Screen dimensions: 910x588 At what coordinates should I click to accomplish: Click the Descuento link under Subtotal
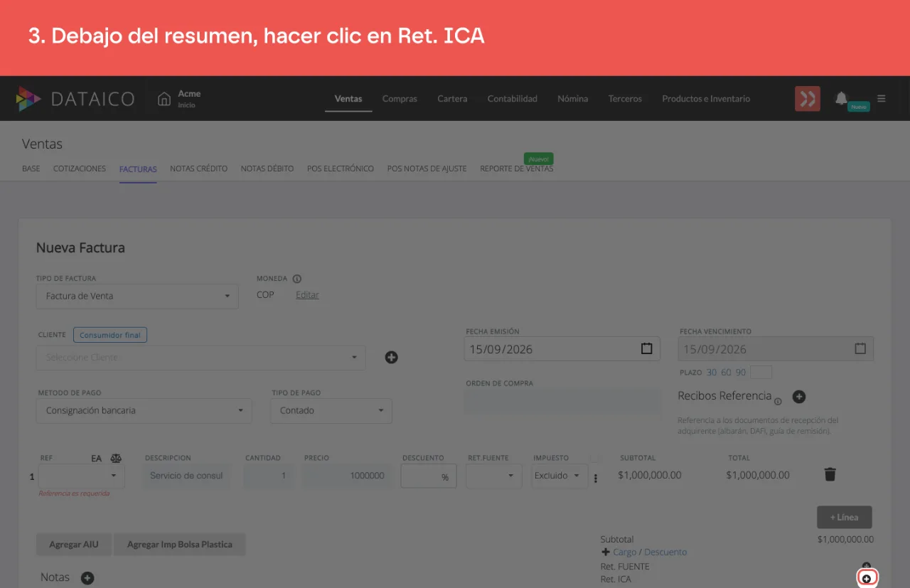click(665, 552)
